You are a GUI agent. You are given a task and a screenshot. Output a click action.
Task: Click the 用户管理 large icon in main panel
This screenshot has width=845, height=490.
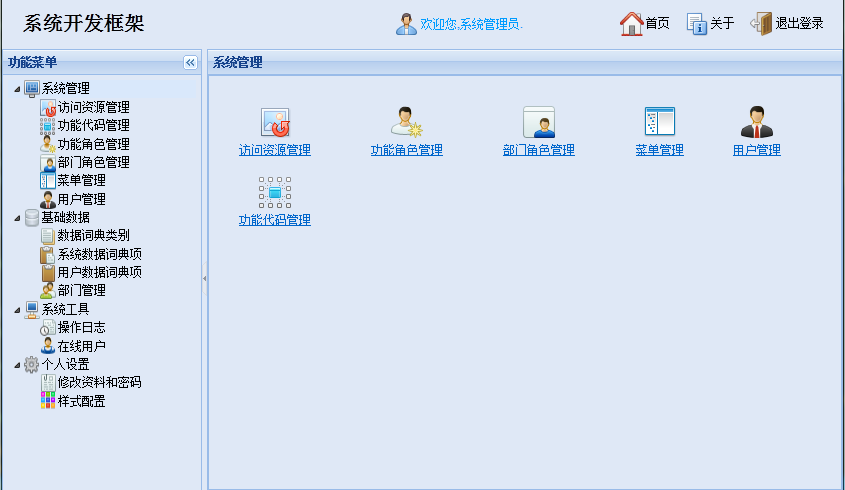tap(757, 122)
